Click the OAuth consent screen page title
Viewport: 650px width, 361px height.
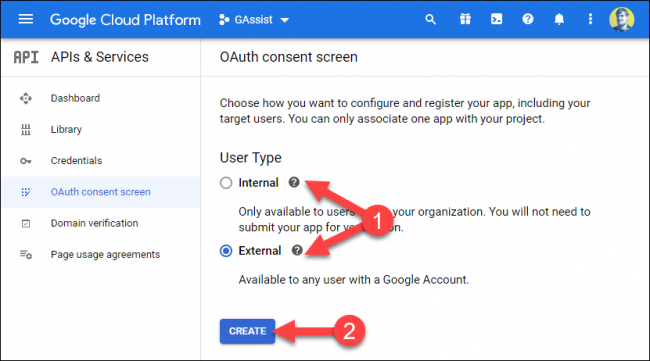coord(289,57)
